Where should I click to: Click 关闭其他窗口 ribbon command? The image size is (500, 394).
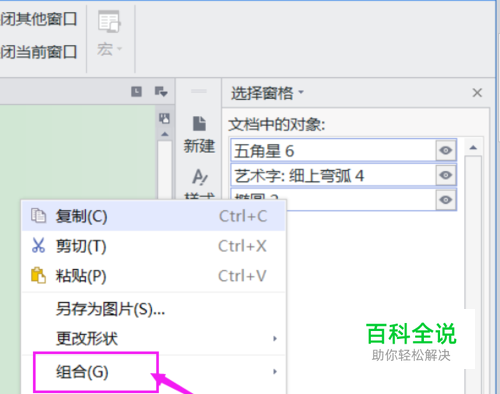[x=38, y=19]
